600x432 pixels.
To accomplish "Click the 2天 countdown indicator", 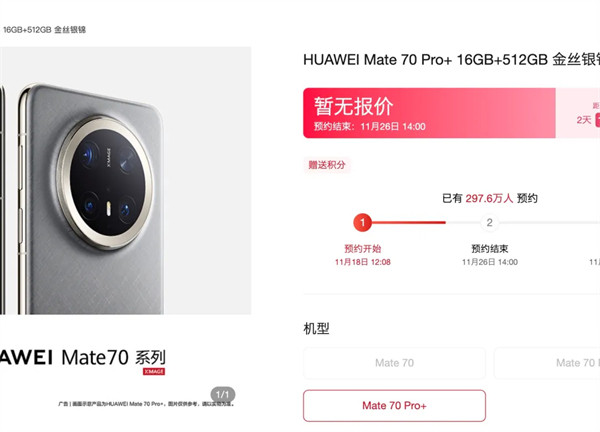I will click(x=584, y=120).
